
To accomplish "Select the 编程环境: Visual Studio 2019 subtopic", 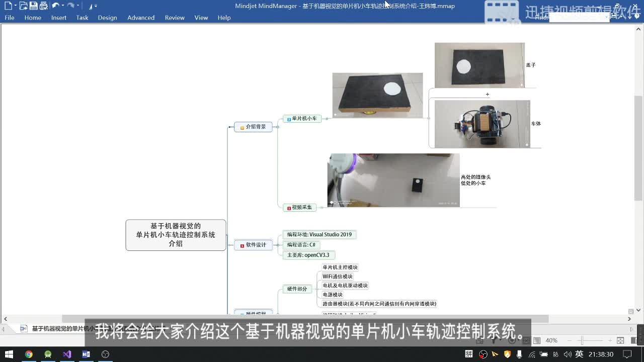I will (x=319, y=234).
